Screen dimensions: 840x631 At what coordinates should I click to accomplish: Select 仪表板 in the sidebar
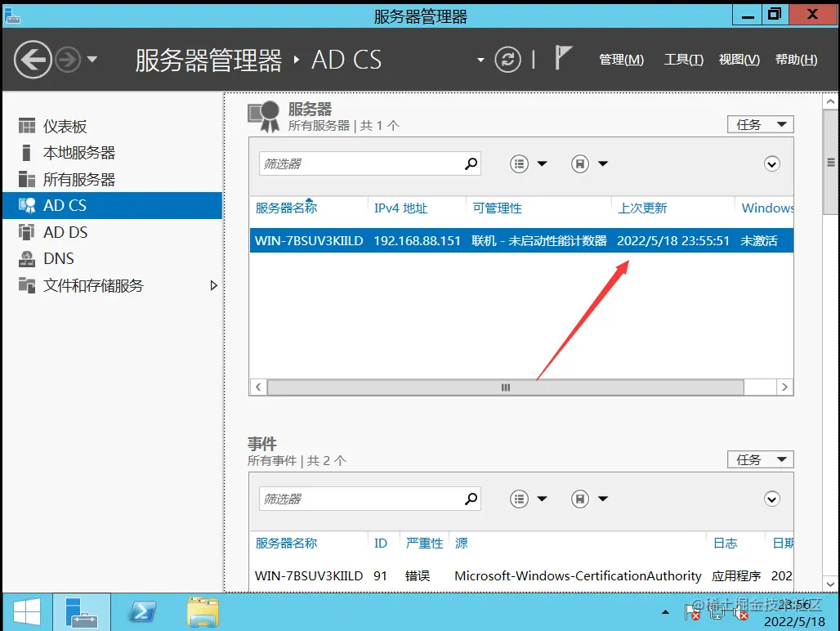coord(113,127)
